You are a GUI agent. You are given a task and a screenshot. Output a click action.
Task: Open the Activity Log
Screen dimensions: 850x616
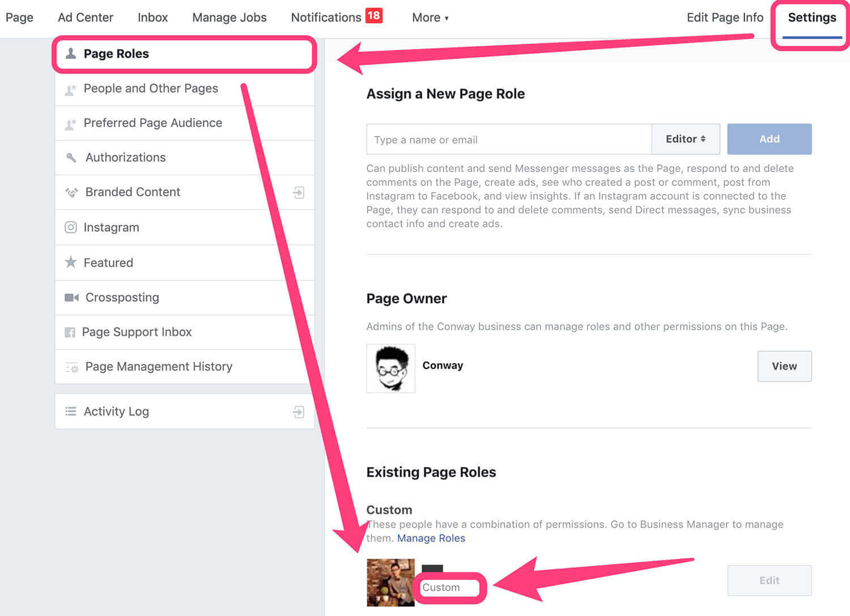185,411
